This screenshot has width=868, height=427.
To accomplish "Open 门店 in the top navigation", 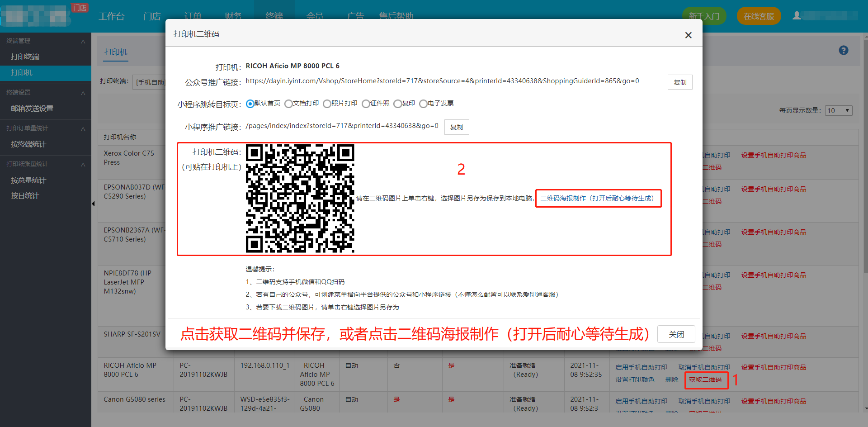I will pyautogui.click(x=152, y=16).
